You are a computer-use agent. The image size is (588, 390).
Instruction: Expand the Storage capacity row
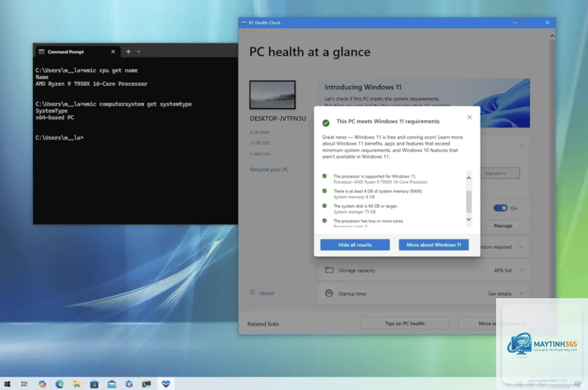423,270
